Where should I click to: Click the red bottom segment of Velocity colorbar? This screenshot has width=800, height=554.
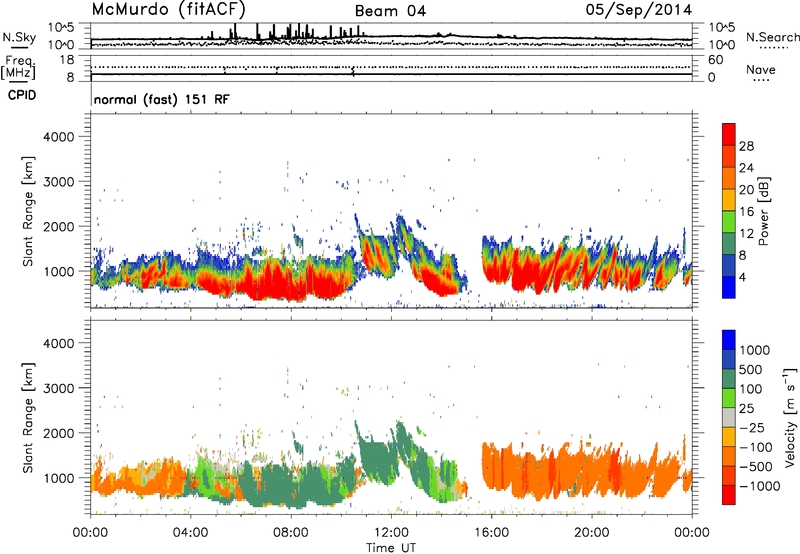click(729, 495)
